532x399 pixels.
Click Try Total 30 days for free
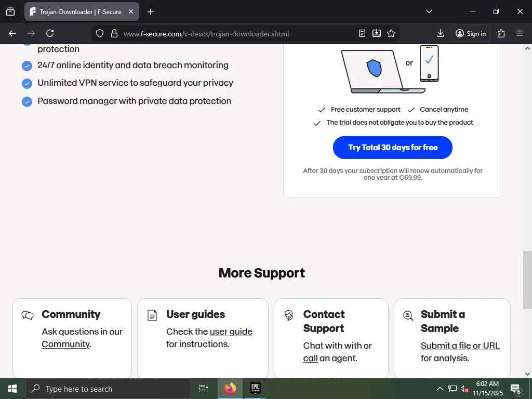pyautogui.click(x=393, y=147)
